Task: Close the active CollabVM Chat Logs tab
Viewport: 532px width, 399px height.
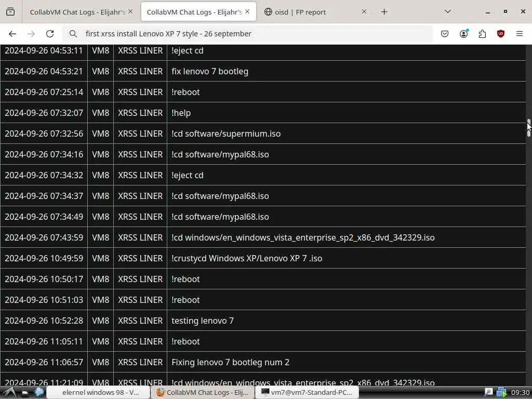Action: pos(247,11)
